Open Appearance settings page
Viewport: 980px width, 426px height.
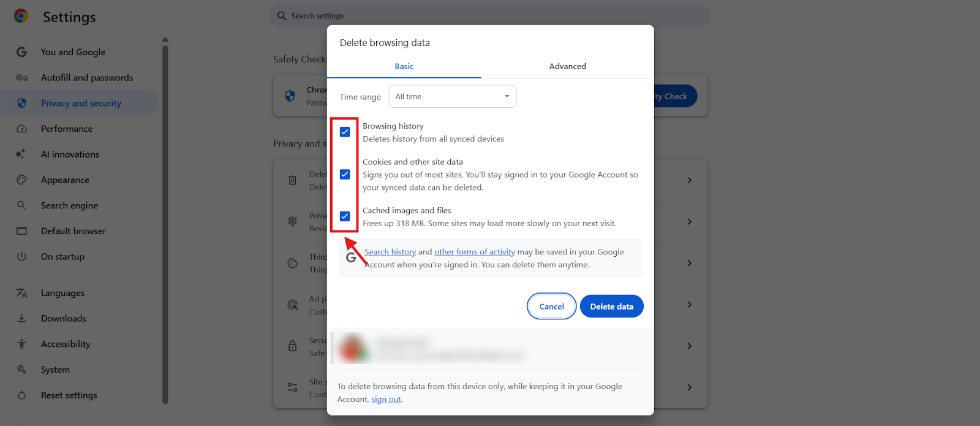(80, 180)
